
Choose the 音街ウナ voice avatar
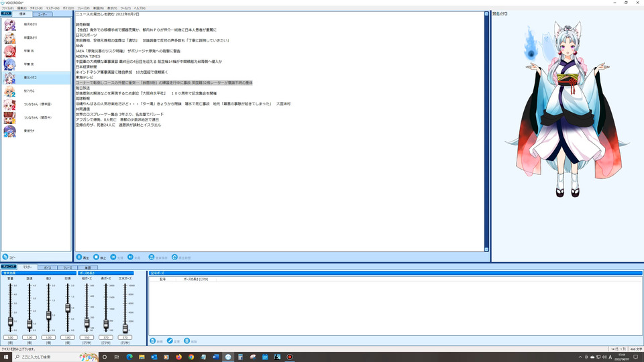[10, 131]
